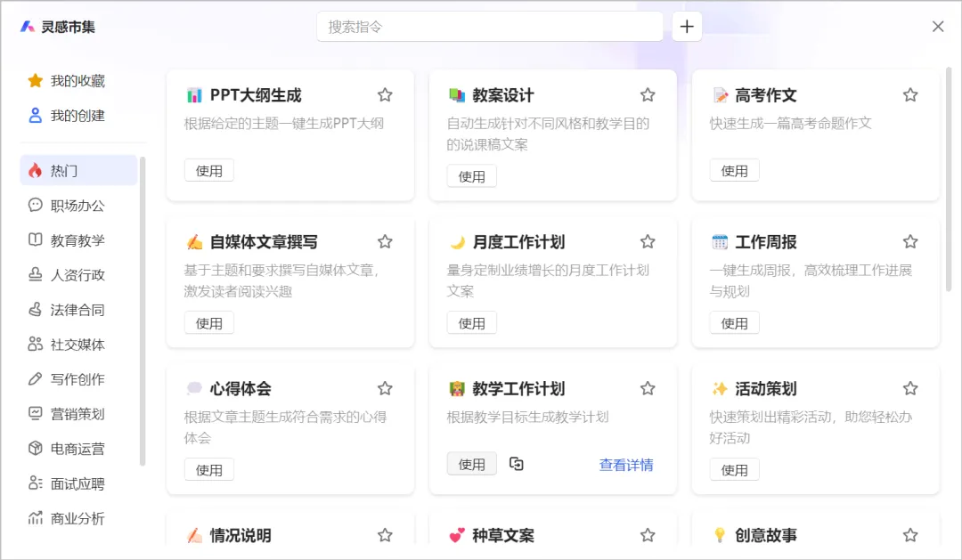The width and height of the screenshot is (962, 560).
Task: Click the main card list scrollbar
Action: click(x=949, y=179)
